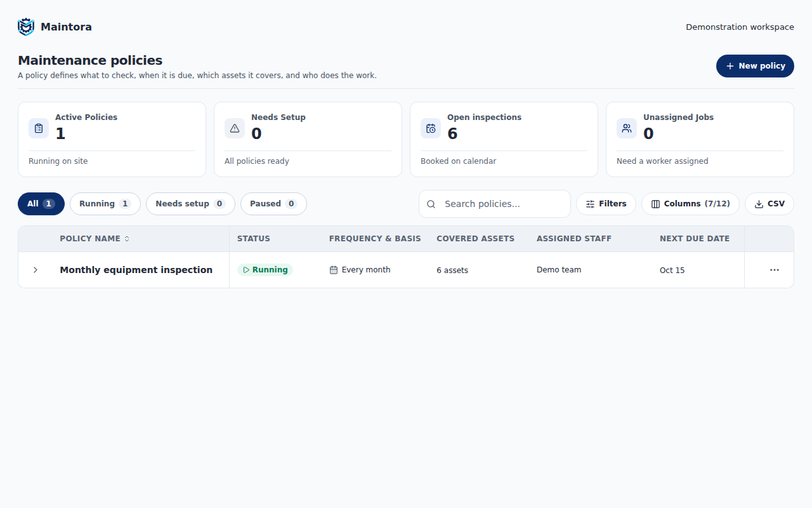
Task: Export the table as CSV
Action: (x=769, y=204)
